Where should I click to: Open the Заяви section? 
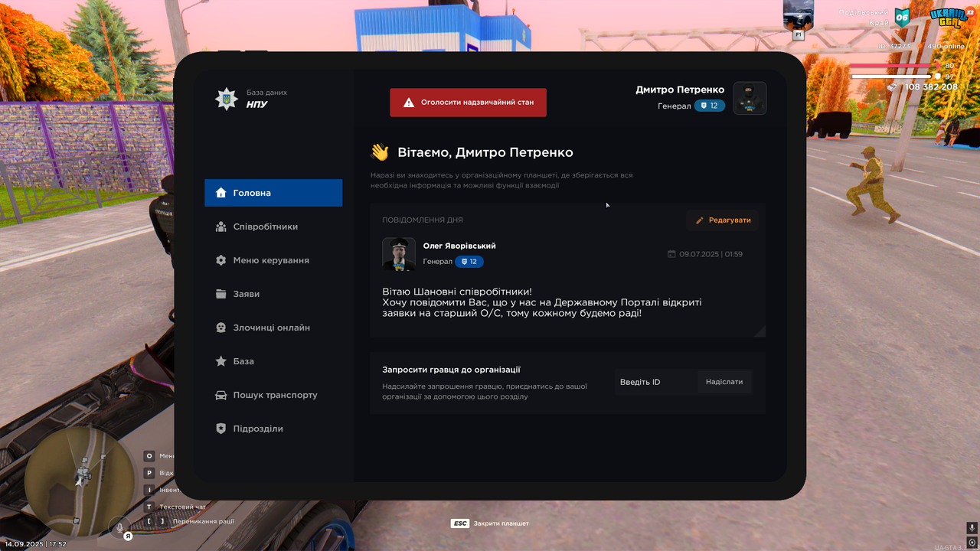273,294
